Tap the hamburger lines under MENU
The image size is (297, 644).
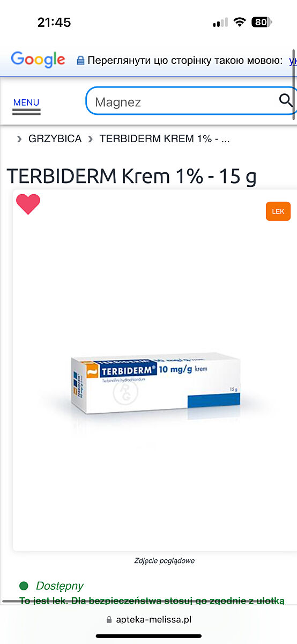(26, 112)
